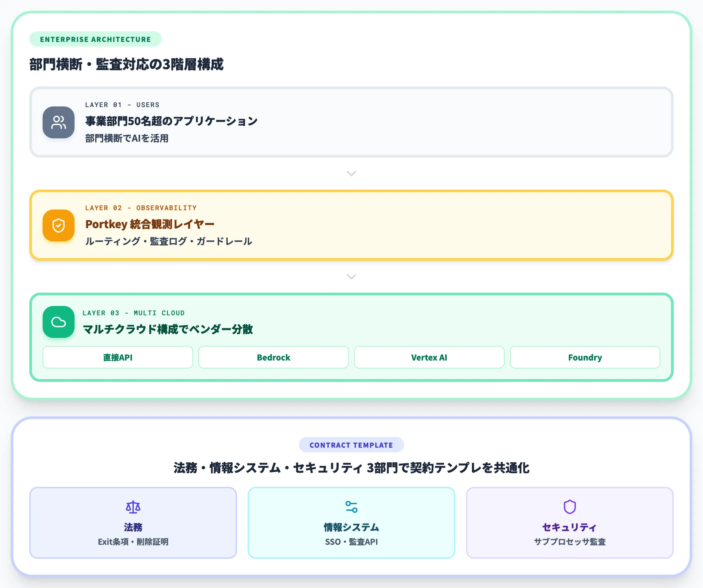Click the title 事業部門50名超のアプリケーション
Screen dimensions: 703x588
pos(171,121)
